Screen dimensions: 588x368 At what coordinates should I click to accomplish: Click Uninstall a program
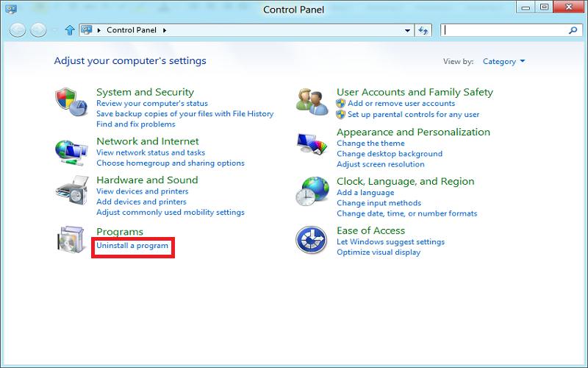click(x=132, y=245)
